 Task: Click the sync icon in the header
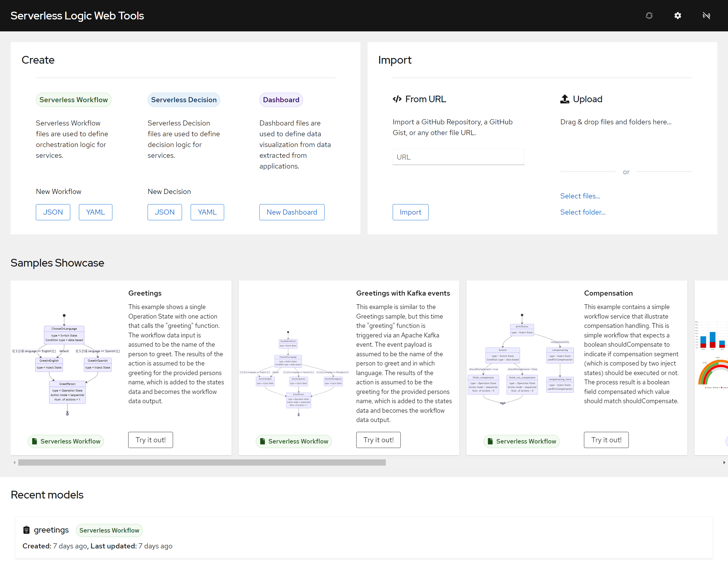tap(649, 16)
